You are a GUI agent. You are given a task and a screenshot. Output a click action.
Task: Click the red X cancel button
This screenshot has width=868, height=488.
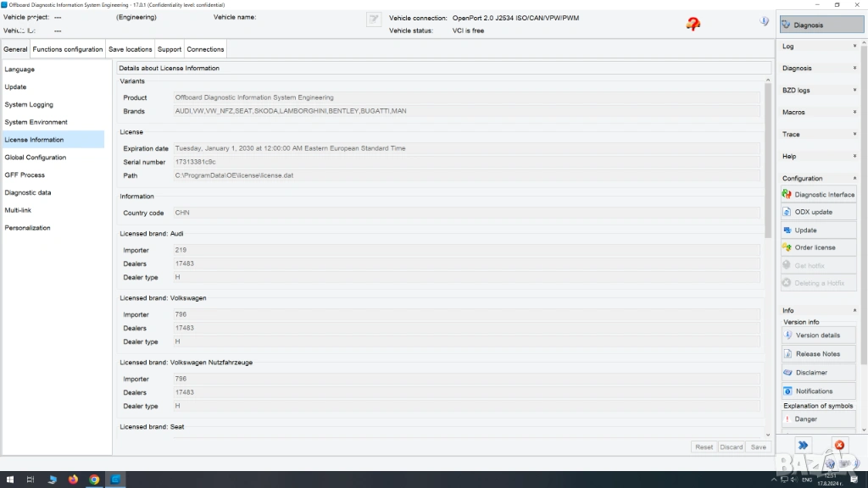(x=838, y=445)
